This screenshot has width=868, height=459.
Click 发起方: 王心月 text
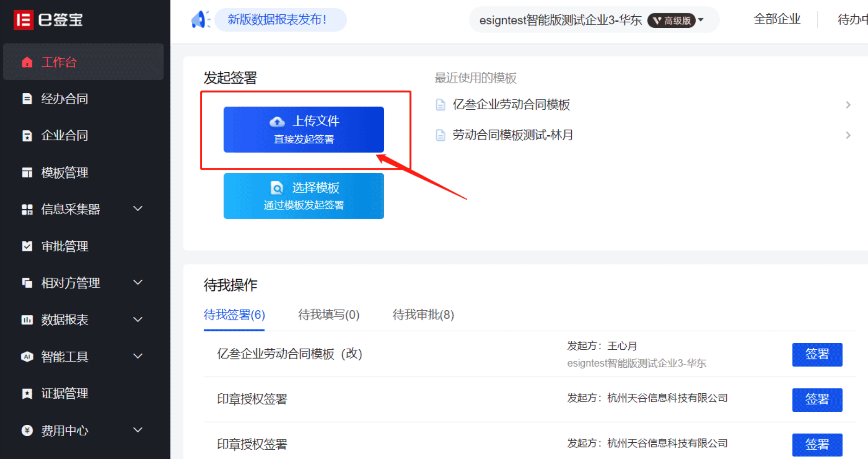(x=602, y=346)
